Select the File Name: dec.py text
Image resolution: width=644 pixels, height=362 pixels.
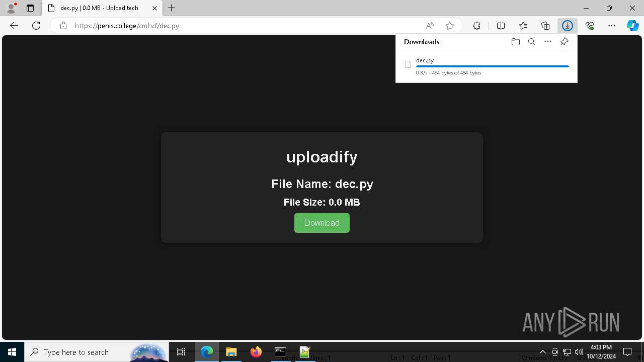(x=322, y=184)
